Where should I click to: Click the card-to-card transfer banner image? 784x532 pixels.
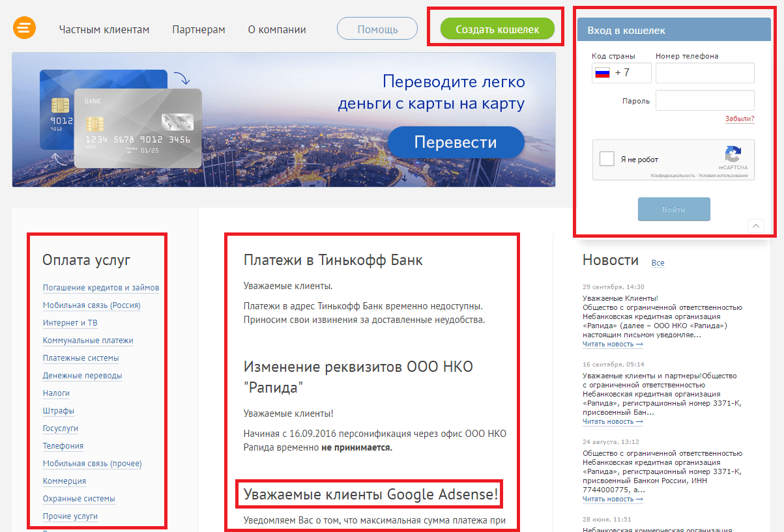pyautogui.click(x=283, y=120)
